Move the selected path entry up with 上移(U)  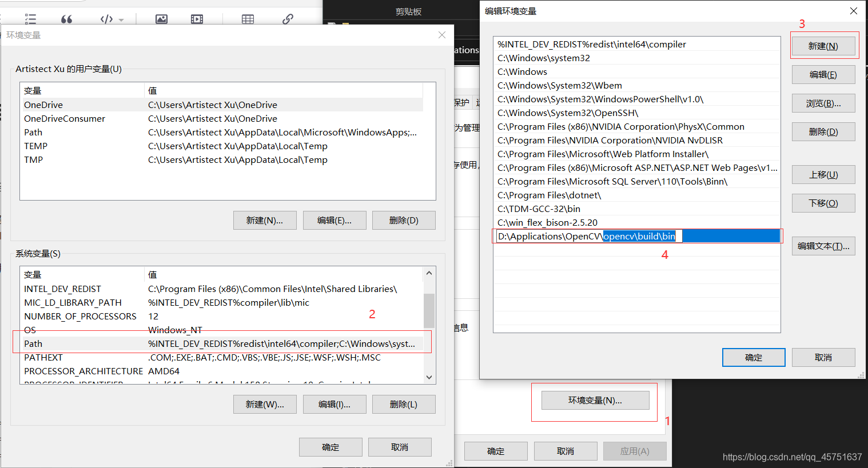tap(823, 174)
